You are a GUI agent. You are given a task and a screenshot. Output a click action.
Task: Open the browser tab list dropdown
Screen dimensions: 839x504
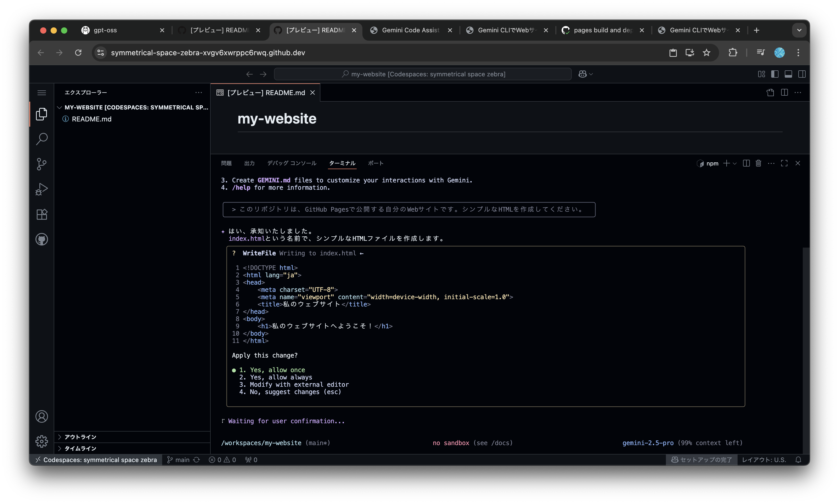pyautogui.click(x=799, y=30)
